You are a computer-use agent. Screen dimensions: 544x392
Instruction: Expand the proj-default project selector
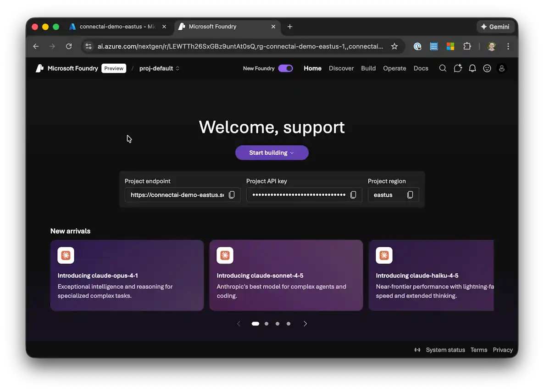(159, 68)
